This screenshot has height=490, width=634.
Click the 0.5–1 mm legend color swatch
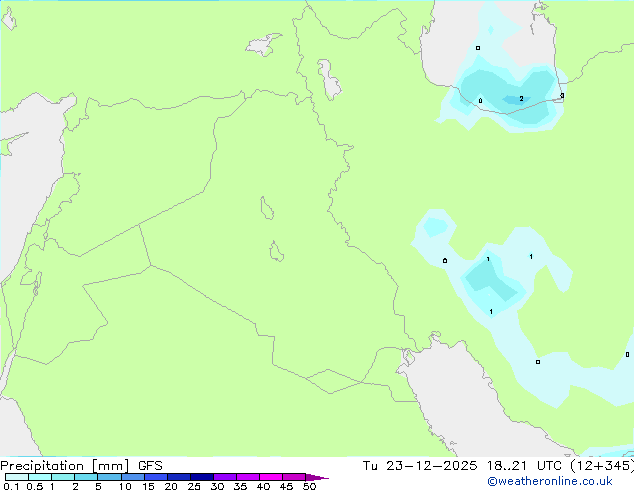point(40,477)
